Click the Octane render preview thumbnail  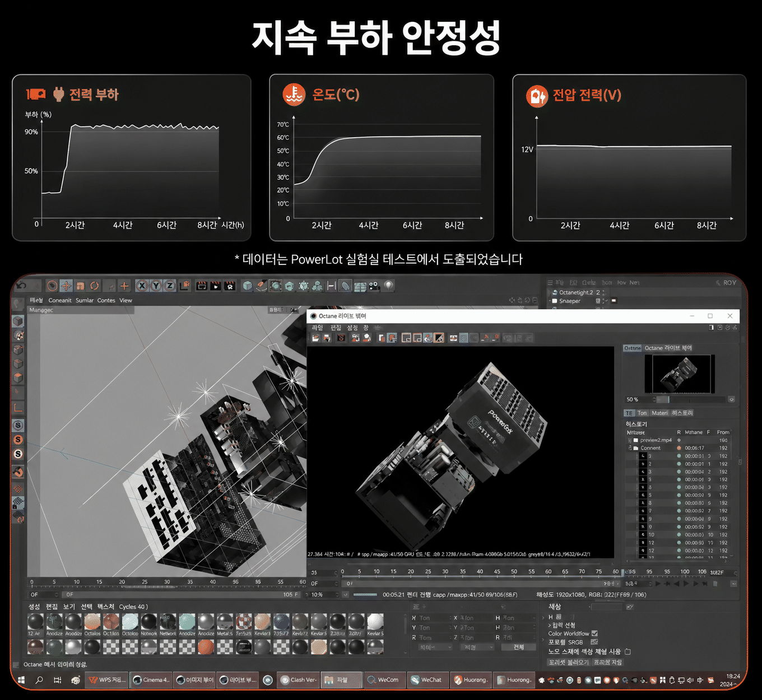[679, 374]
